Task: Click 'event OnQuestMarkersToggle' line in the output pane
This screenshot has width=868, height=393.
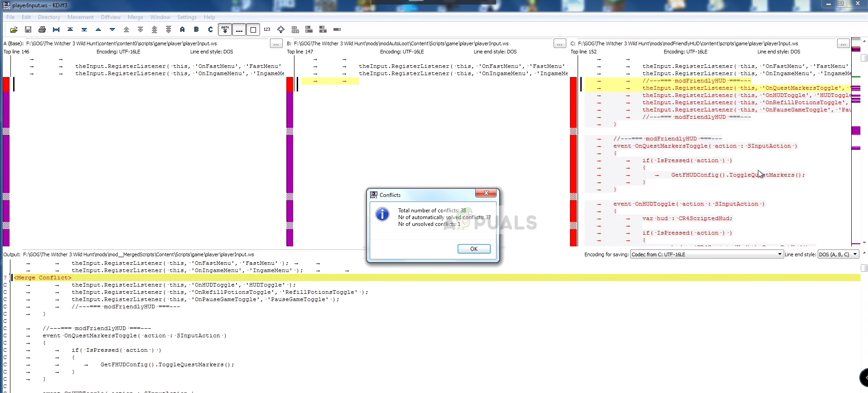Action: pyautogui.click(x=135, y=335)
